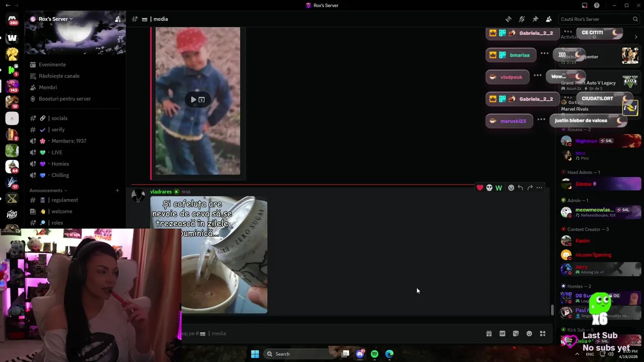Image resolution: width=644 pixels, height=362 pixels.
Task: Open member meowmeowlas in Admin group
Action: coord(601,212)
